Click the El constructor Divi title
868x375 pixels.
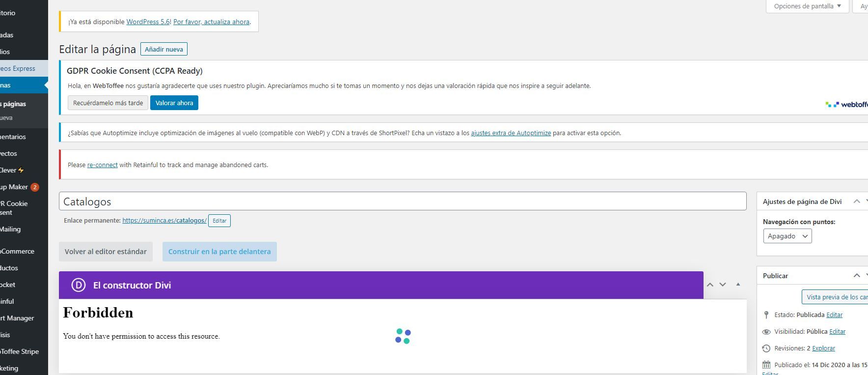[x=132, y=285]
